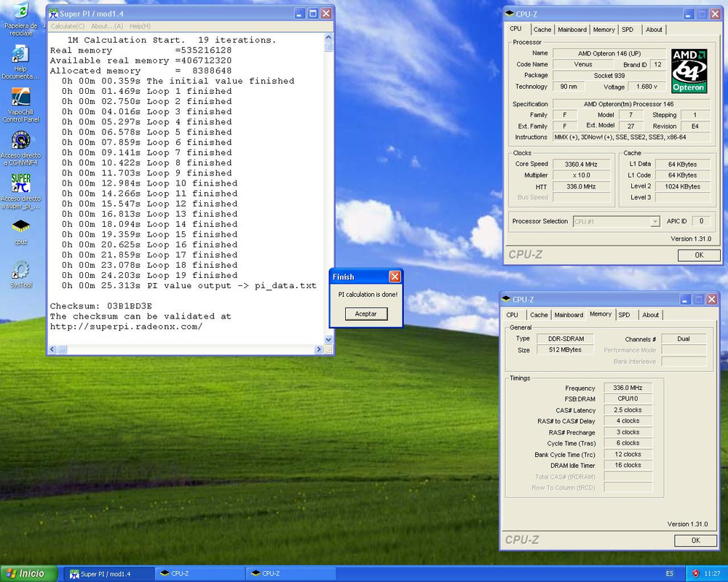
Task: Click the Level 2 cache value 1024 KBytes
Action: point(682,186)
